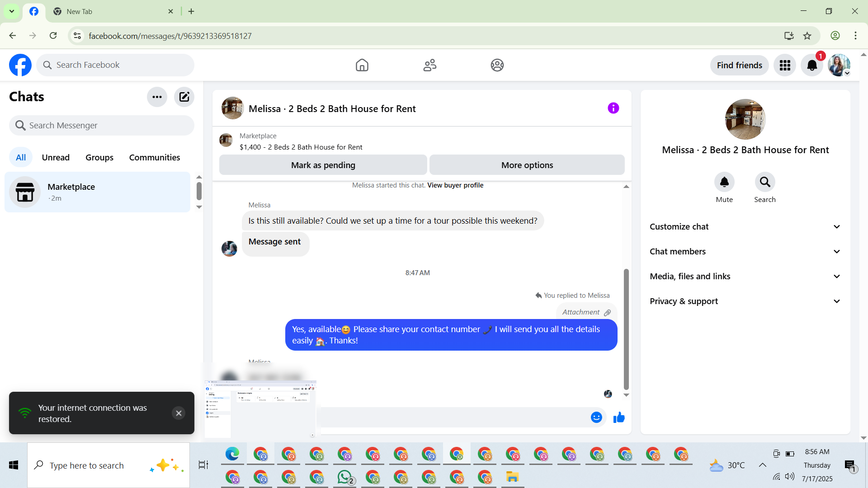Switch to the Facebook browser tab
The image size is (868, 488).
pos(34,11)
